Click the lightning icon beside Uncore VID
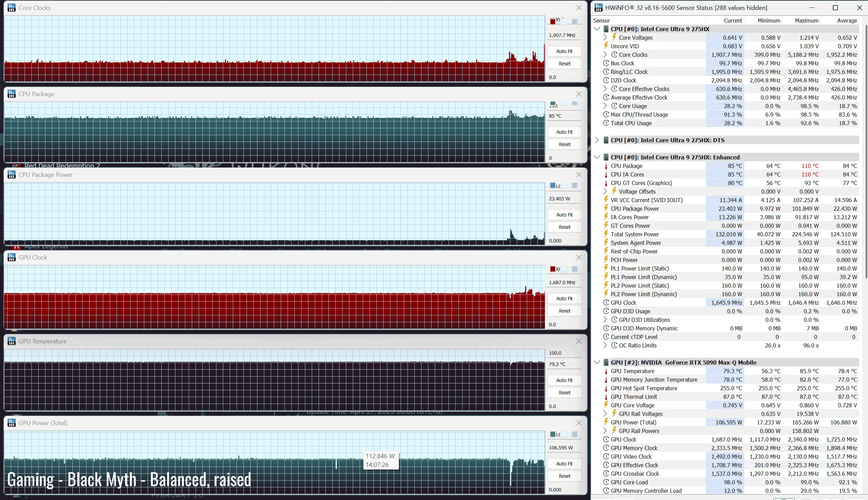The height and width of the screenshot is (500, 868). 606,46
